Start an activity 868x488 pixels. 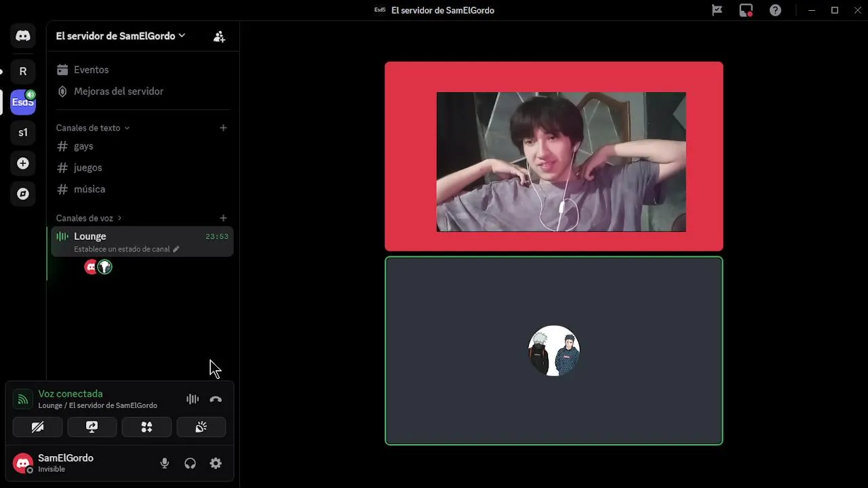pos(146,427)
